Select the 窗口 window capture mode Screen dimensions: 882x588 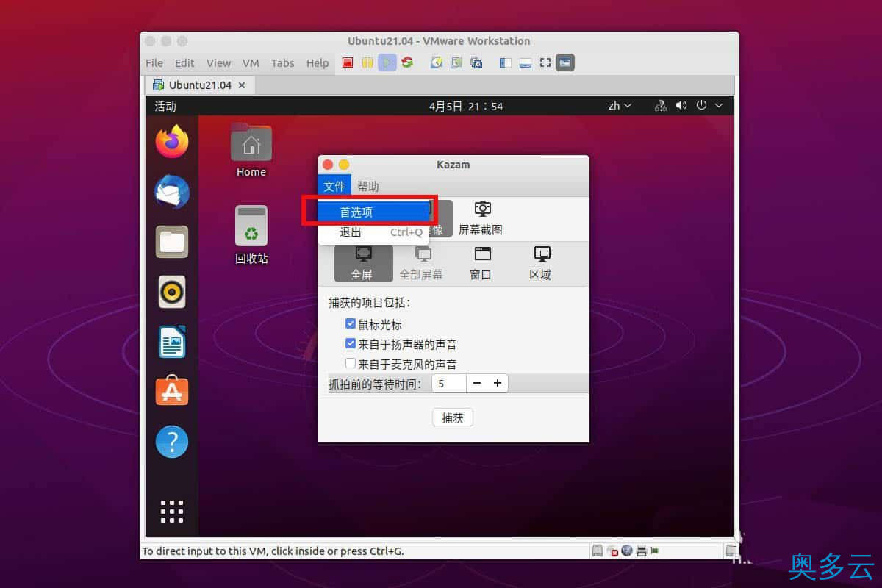[481, 263]
